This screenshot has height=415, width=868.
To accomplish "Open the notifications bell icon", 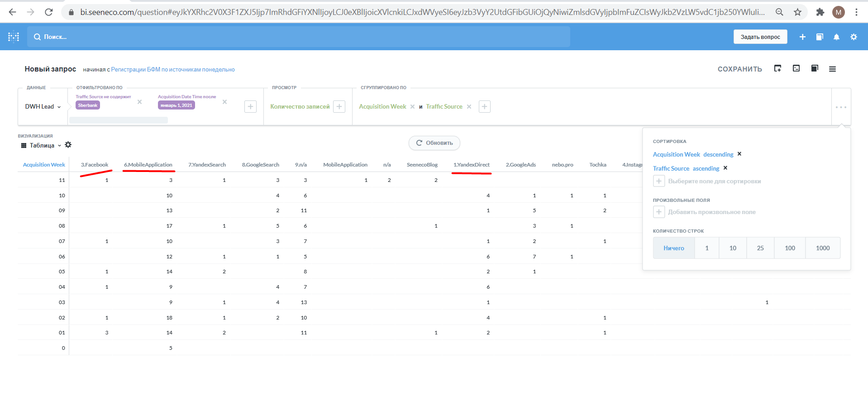I will 836,37.
